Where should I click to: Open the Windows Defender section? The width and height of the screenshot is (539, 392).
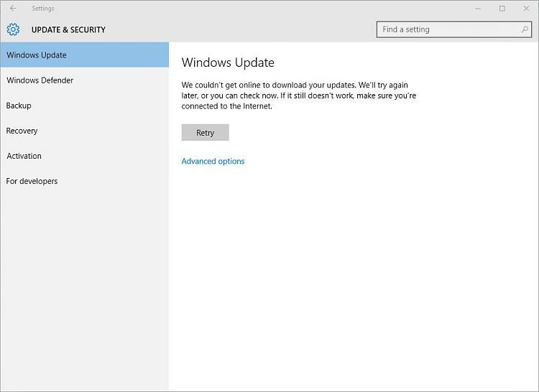tap(85, 80)
